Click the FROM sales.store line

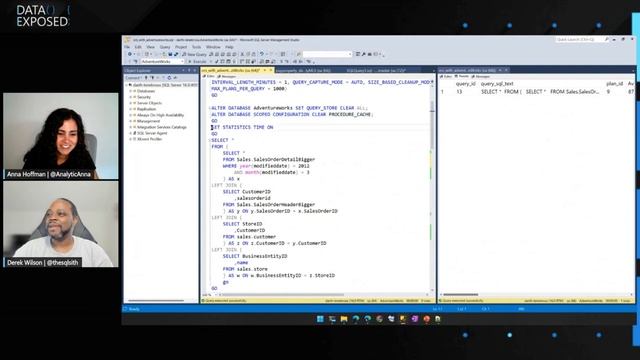[245, 269]
